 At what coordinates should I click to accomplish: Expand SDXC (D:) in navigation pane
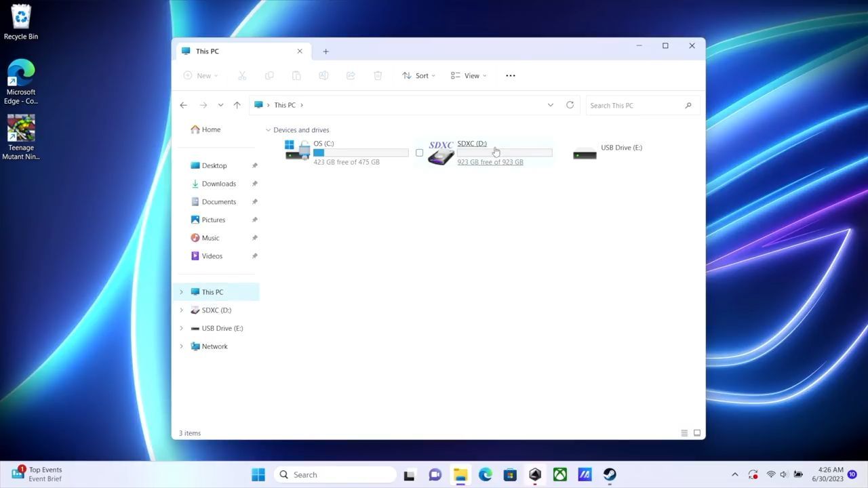(181, 310)
